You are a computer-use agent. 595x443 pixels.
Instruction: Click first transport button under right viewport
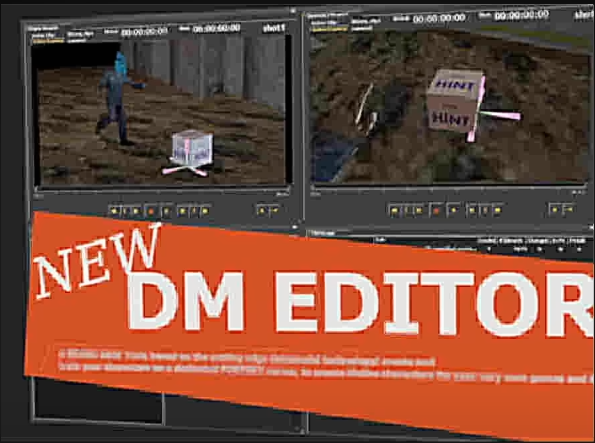[395, 210]
